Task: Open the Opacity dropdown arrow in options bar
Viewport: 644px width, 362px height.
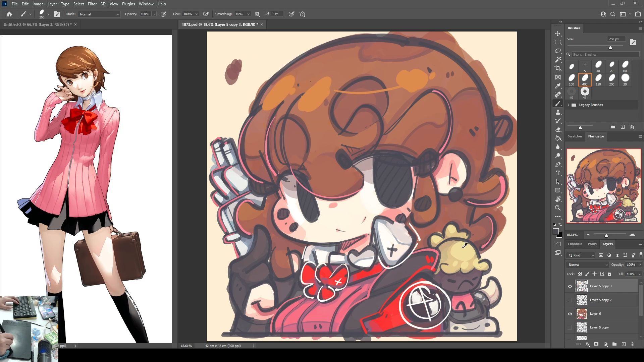Action: pyautogui.click(x=154, y=14)
